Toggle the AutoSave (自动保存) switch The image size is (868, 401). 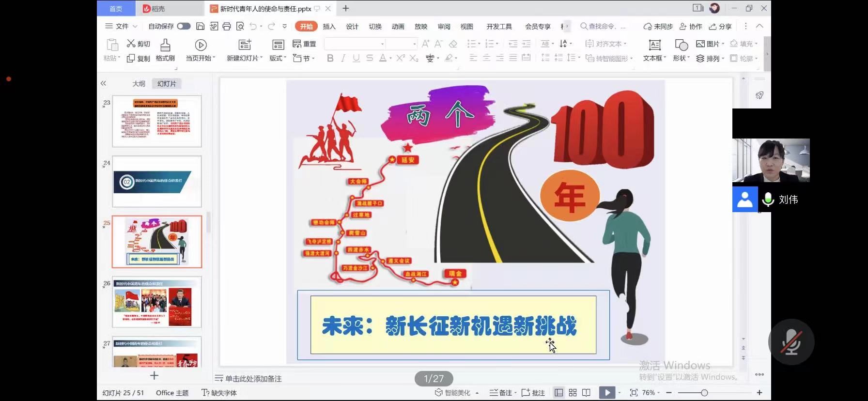tap(184, 26)
